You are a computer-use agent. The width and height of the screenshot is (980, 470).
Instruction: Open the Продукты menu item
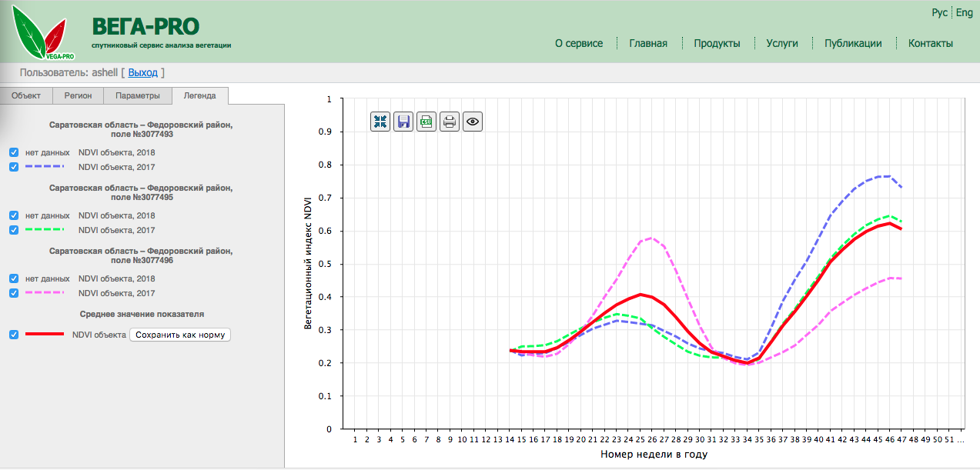[717, 44]
